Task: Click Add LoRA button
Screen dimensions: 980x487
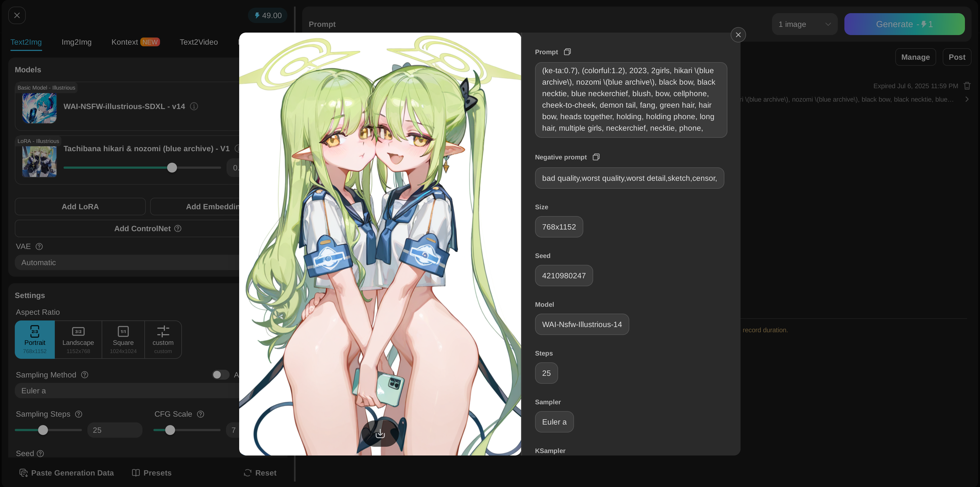Action: [x=80, y=207]
